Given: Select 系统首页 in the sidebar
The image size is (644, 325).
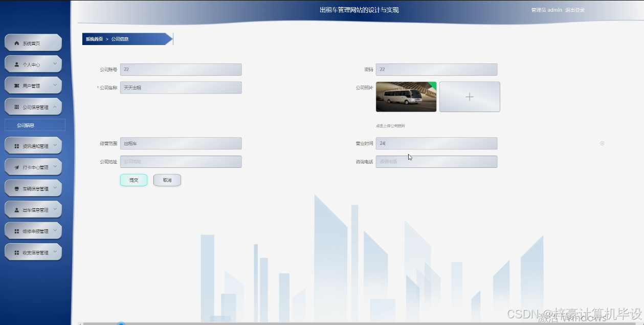Looking at the screenshot, I should coord(33,42).
